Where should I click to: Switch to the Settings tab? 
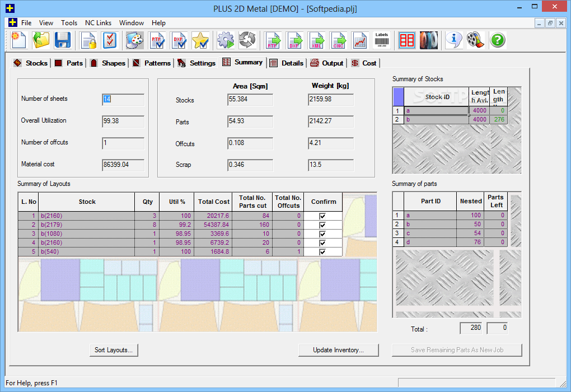pos(196,63)
